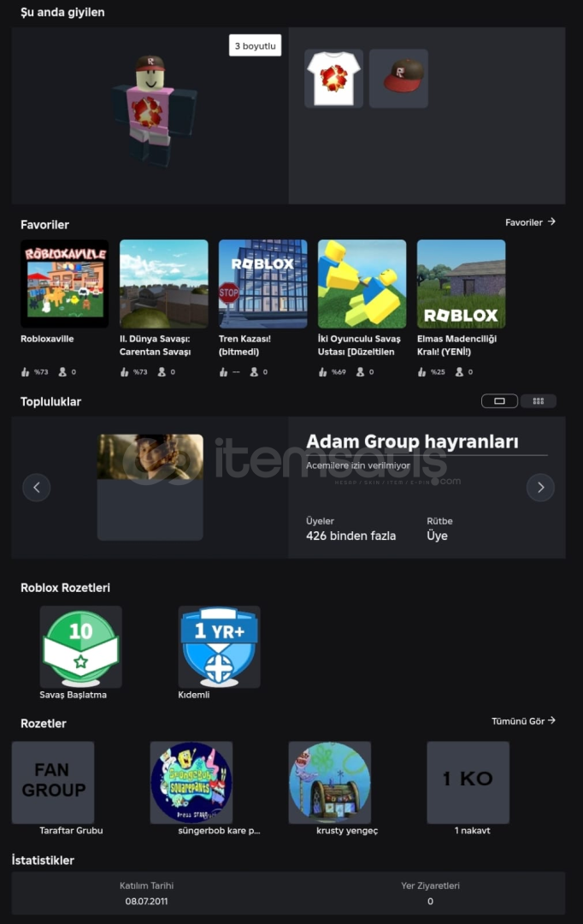Click the Robloxaville title text
Screen dimensions: 583x924
coord(47,339)
